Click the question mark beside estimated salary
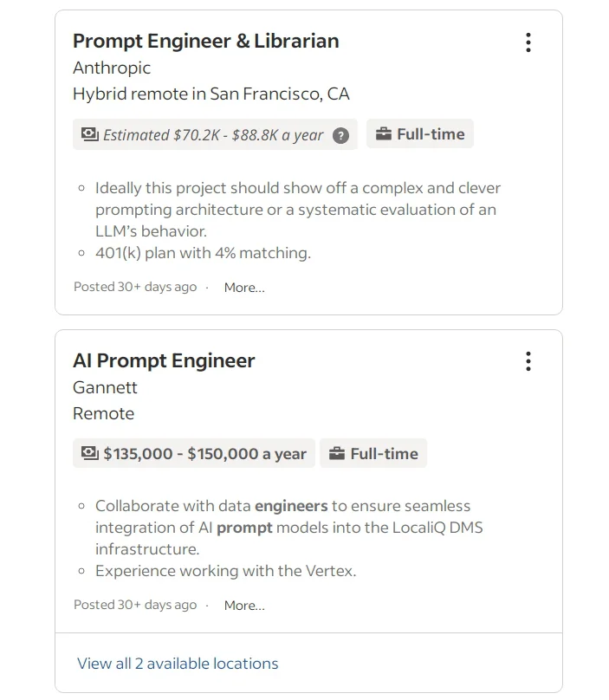 [341, 135]
